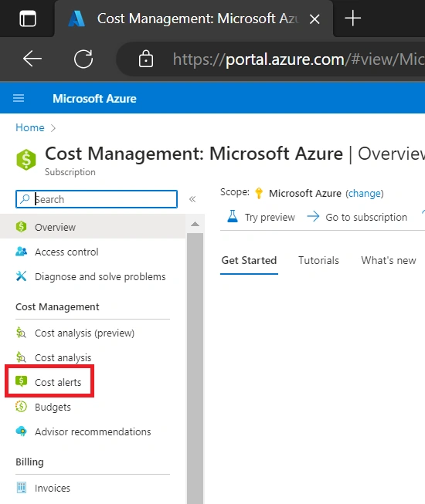Screen dimensions: 425x504
Task: Click the Cost alerts green icon
Action: coord(21,381)
